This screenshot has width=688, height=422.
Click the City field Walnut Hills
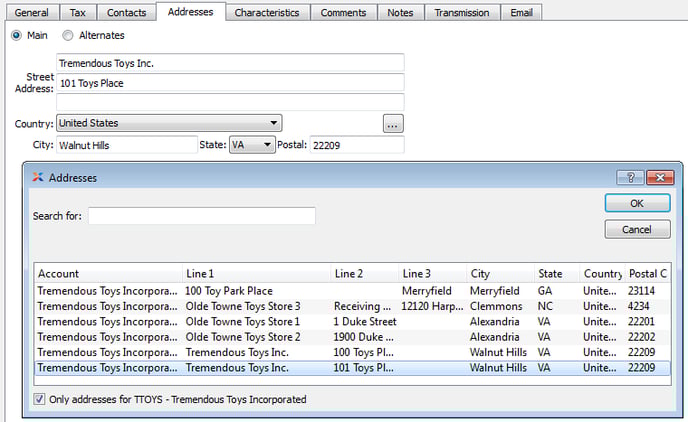127,145
